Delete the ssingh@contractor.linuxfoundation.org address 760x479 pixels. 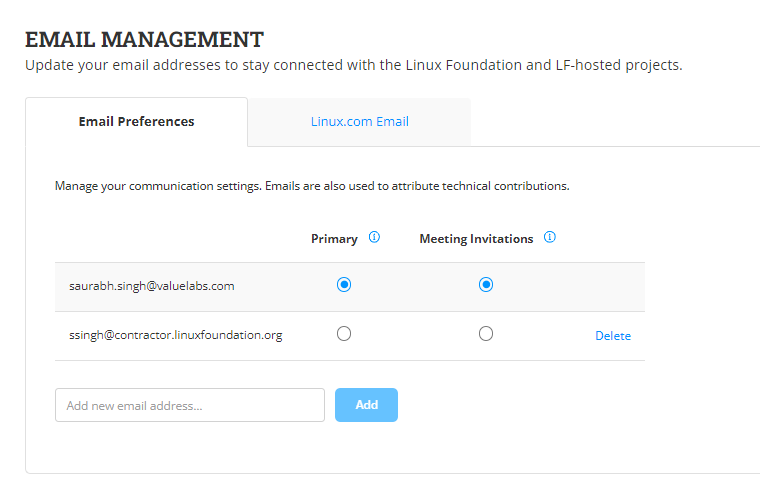[x=613, y=336]
